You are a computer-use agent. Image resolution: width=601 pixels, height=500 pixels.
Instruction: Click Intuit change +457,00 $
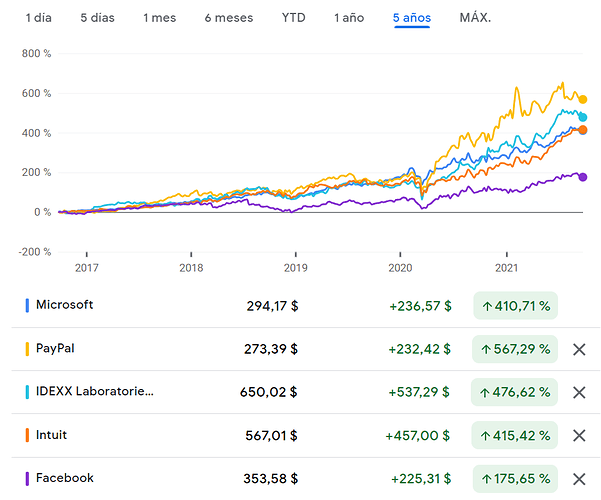[418, 436]
